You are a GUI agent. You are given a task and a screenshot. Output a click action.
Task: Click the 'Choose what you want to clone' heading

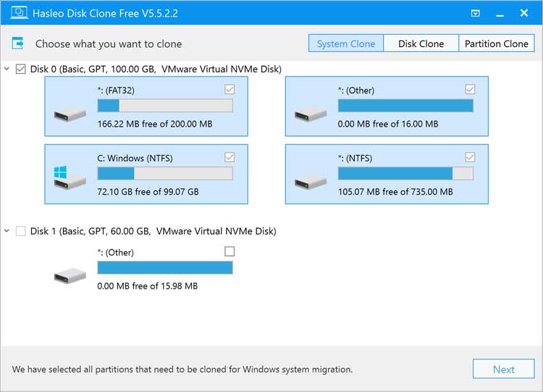[109, 44]
